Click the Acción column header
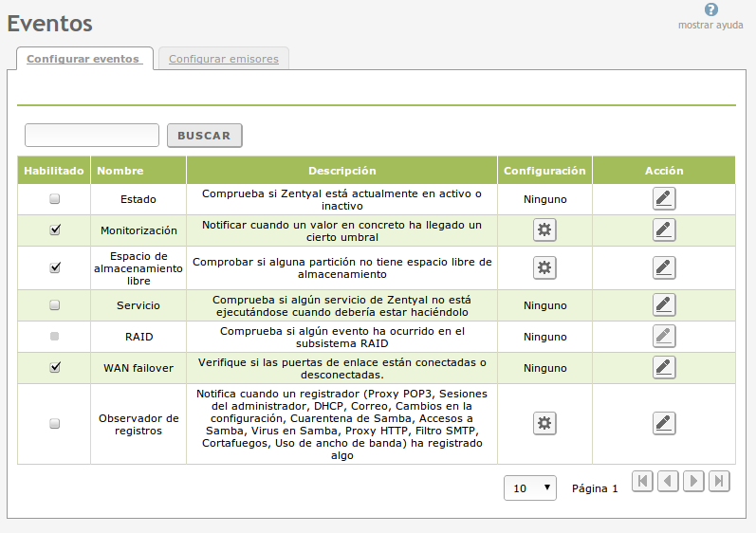The height and width of the screenshot is (533, 756). coord(664,171)
